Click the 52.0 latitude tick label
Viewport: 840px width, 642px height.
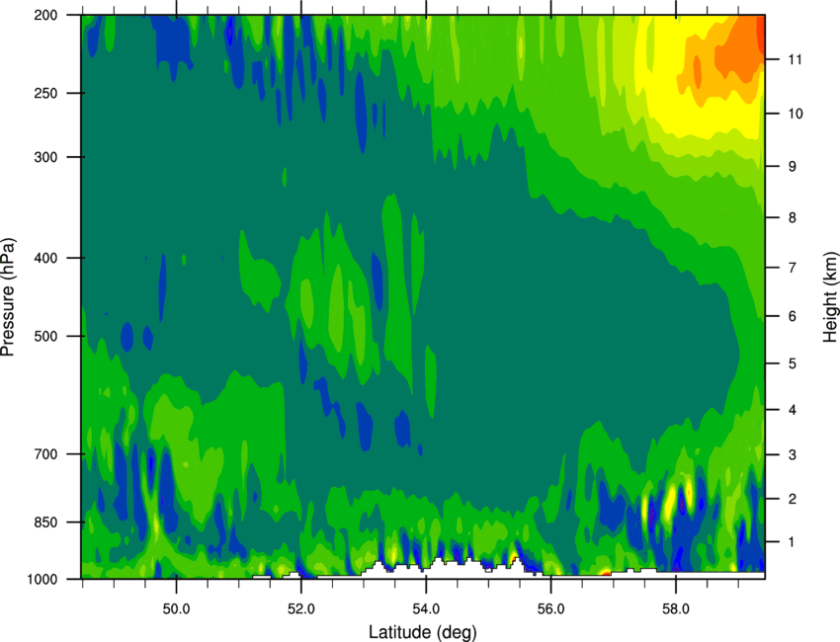pyautogui.click(x=301, y=608)
